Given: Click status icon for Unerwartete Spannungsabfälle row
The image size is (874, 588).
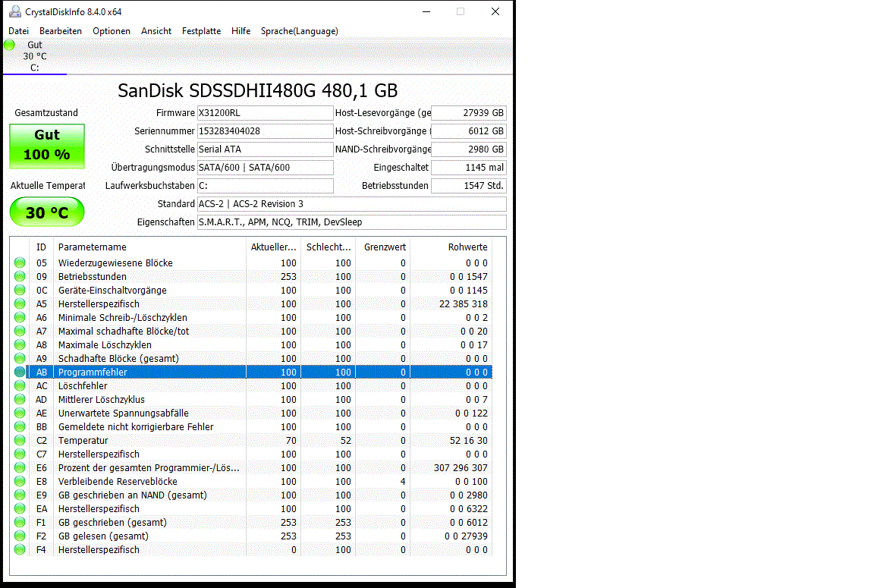Looking at the screenshot, I should [20, 413].
